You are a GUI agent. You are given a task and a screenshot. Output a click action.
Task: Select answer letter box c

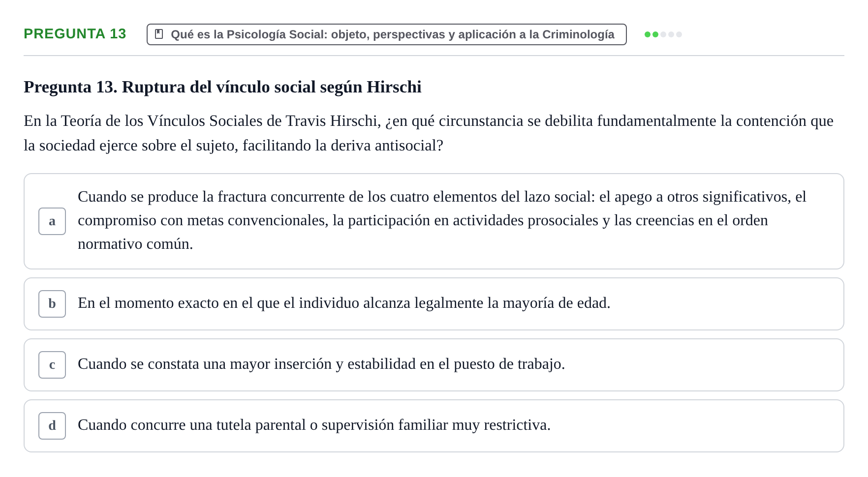52,365
